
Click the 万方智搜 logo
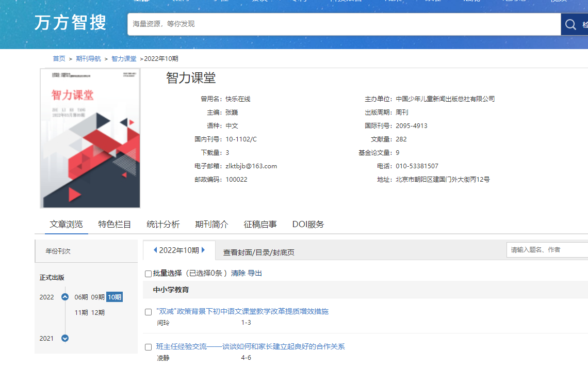coord(71,23)
